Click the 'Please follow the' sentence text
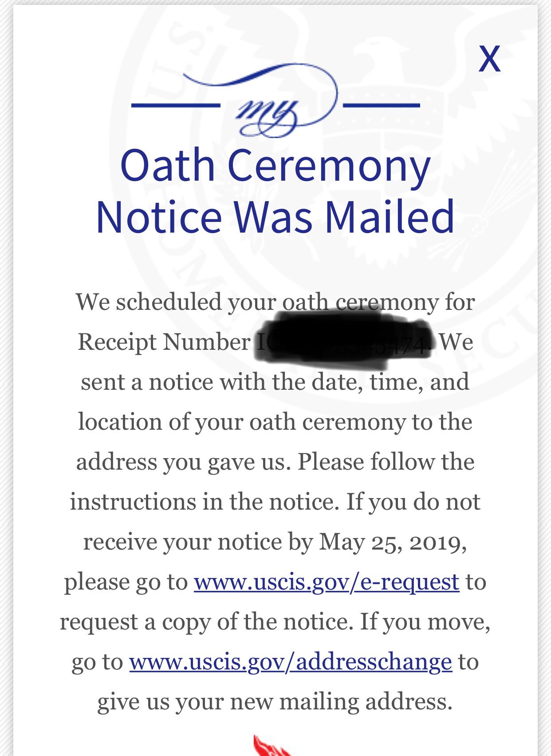This screenshot has width=551, height=756. pyautogui.click(x=386, y=462)
